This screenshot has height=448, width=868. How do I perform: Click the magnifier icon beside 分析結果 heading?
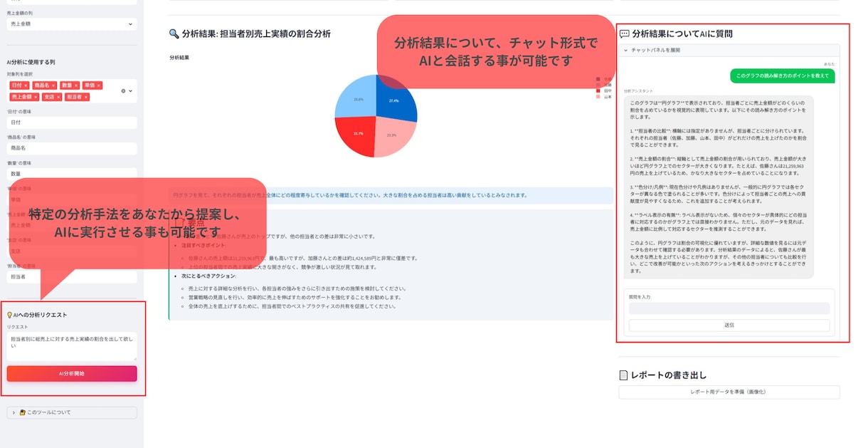174,33
